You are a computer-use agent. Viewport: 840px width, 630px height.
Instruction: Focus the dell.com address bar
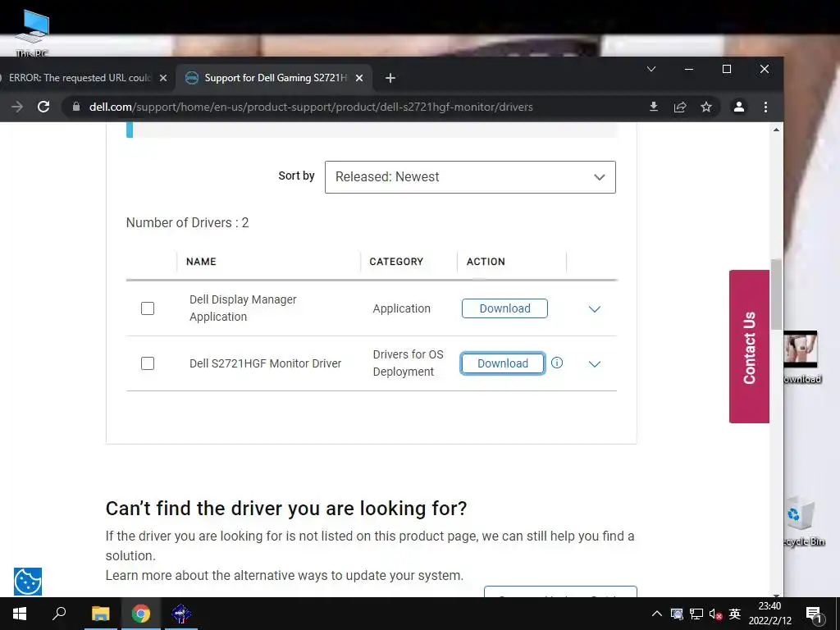pyautogui.click(x=311, y=107)
